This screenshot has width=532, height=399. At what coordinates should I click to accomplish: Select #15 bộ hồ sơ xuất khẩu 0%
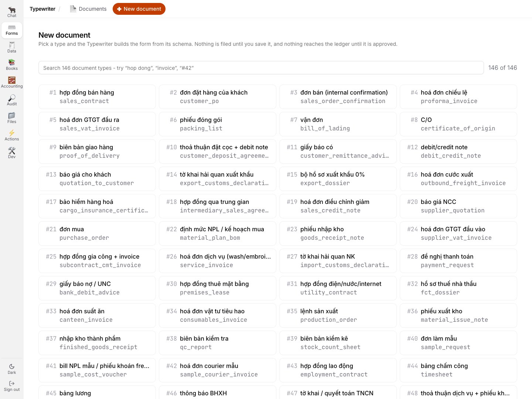[338, 179]
